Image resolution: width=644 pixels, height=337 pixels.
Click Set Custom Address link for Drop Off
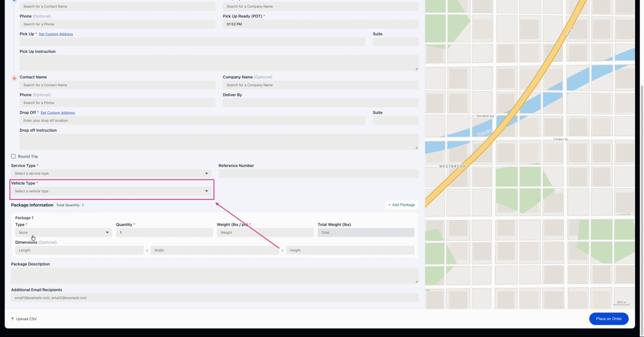point(58,113)
